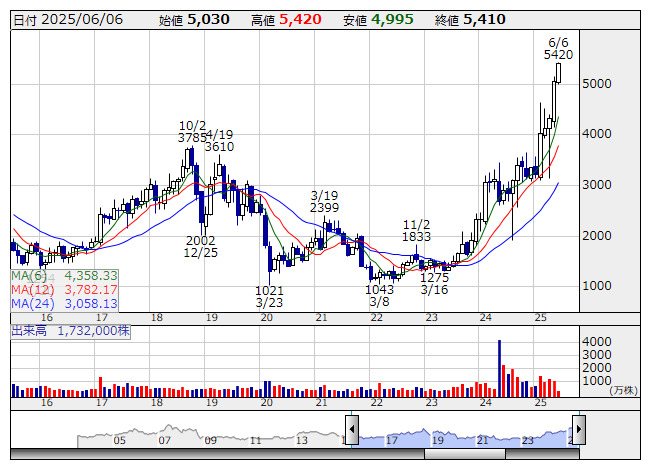The width and height of the screenshot is (653, 470).
Task: Click the 1000 price axis label
Action: point(597,286)
